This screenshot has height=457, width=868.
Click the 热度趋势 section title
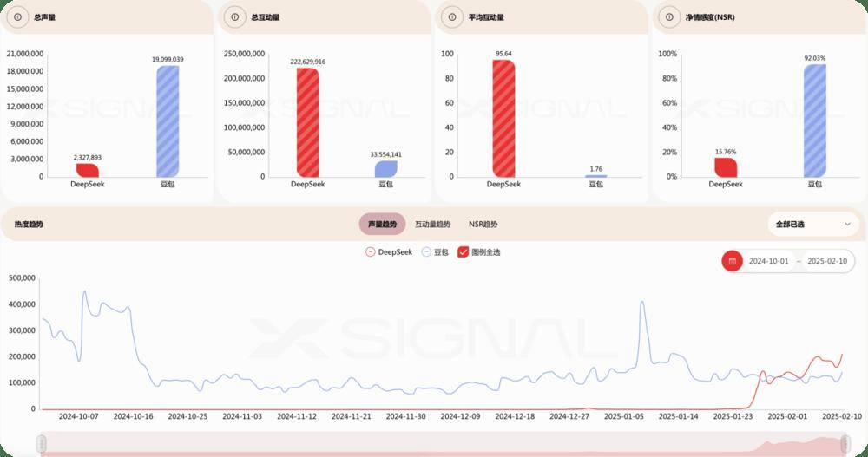29,224
